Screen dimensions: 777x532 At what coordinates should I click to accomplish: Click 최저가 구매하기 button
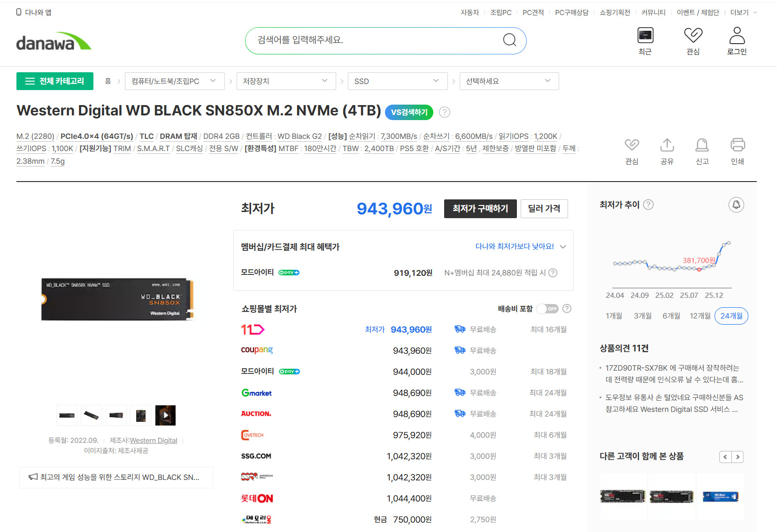click(480, 209)
